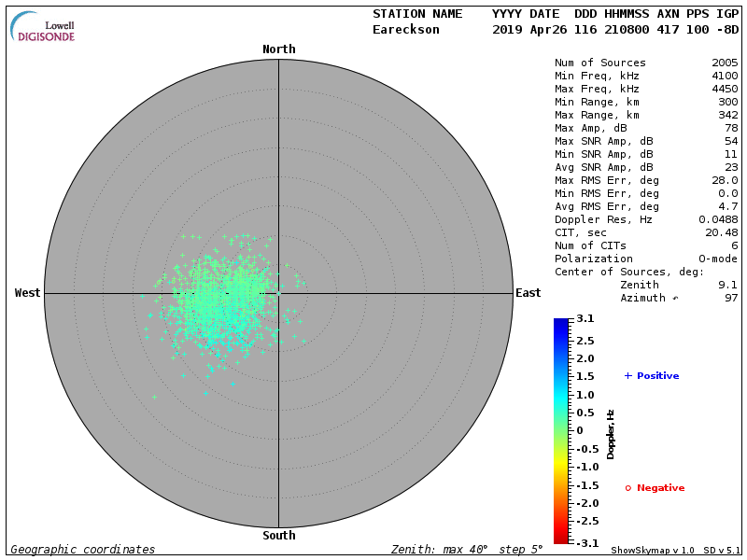This screenshot has width=747, height=560.
Task: Select the East compass label
Action: click(528, 293)
